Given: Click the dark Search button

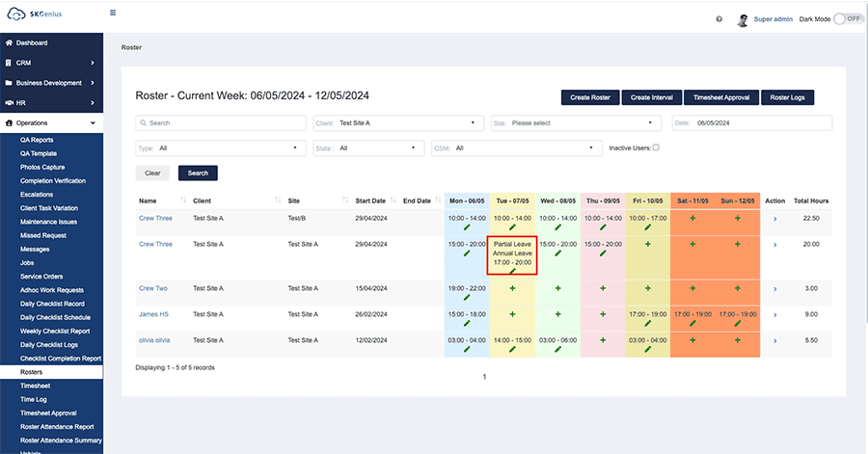Looking at the screenshot, I should tap(198, 174).
